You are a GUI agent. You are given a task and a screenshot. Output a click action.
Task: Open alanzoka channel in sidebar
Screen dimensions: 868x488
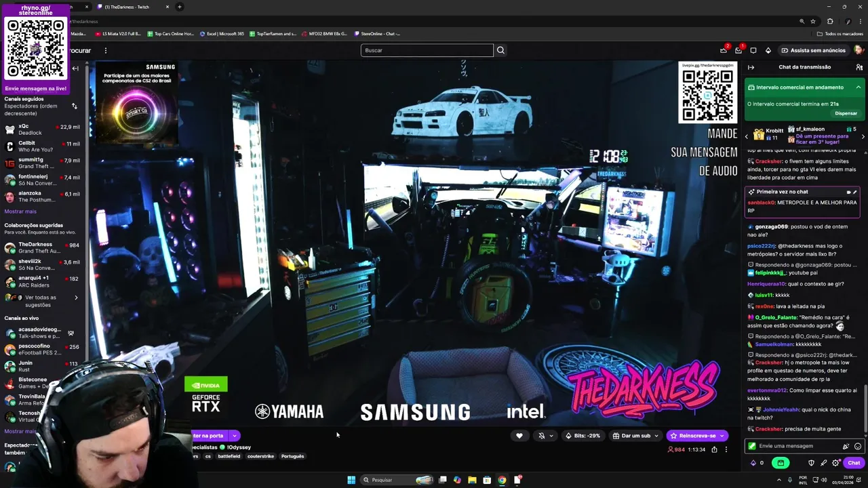(43, 197)
